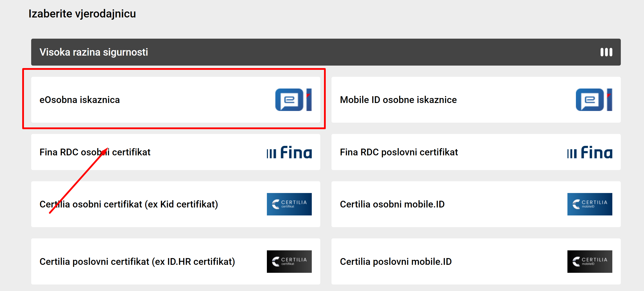Click the Fina logo on Fina RDC poslovni certifikat
644x291 pixels.
coord(590,153)
